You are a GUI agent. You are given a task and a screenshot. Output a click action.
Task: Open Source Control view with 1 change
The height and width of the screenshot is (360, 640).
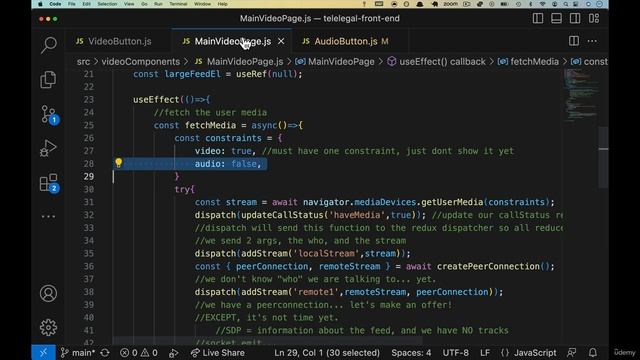tap(49, 115)
